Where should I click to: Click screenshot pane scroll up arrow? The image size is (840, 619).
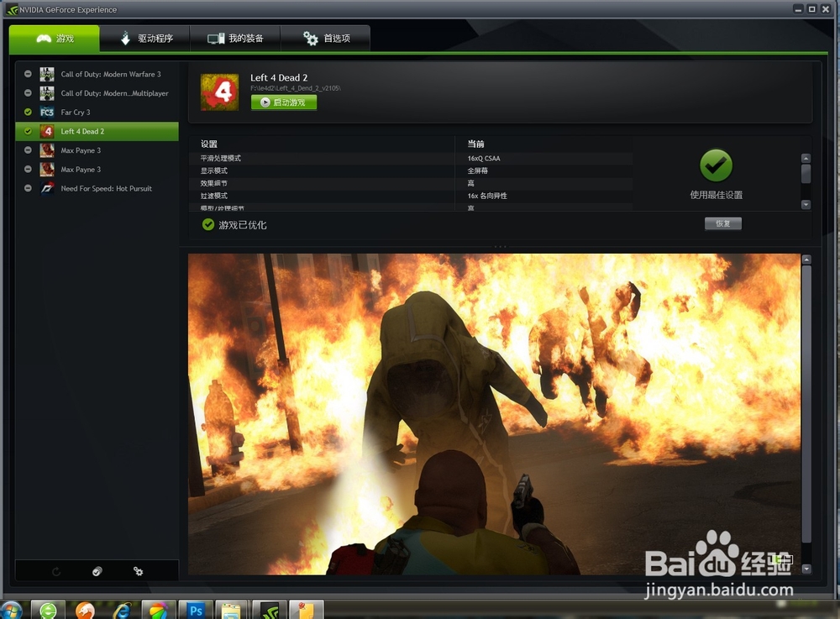tap(806, 260)
